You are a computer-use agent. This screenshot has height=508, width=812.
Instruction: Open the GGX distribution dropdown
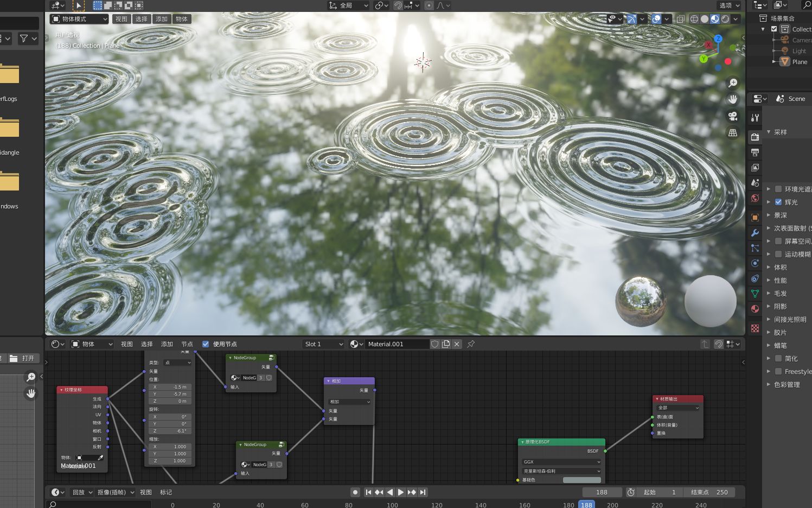561,462
